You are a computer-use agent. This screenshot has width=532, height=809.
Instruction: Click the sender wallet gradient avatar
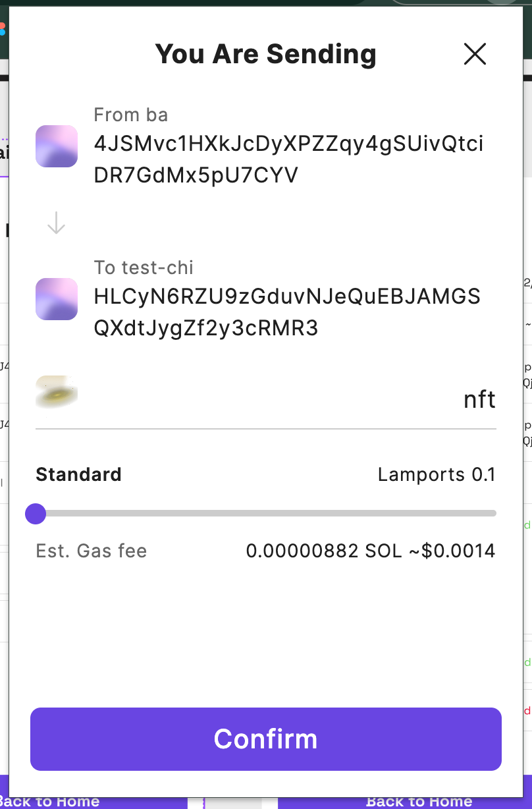[57, 146]
